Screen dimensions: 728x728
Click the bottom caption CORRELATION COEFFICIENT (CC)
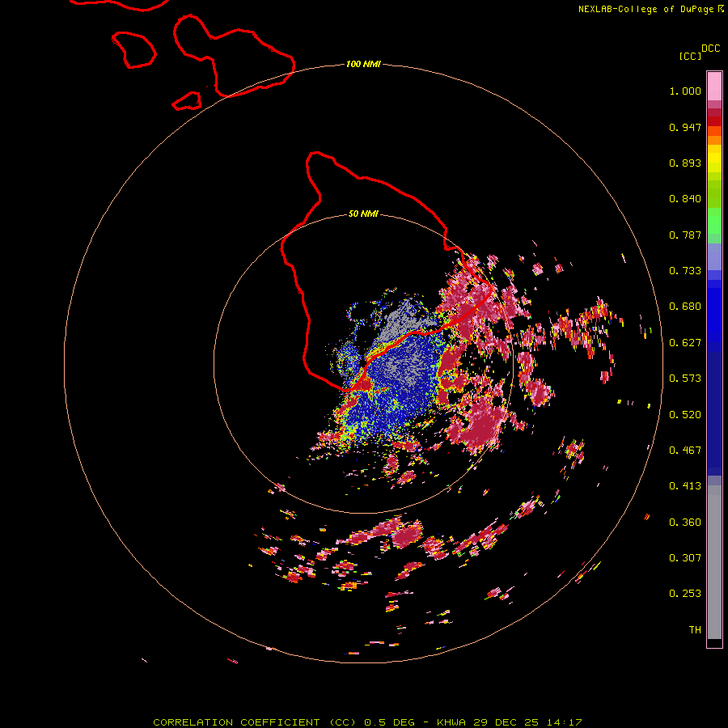[x=255, y=722]
